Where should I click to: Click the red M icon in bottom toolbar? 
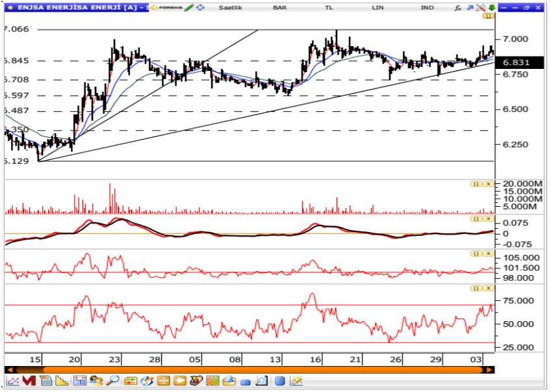(29, 381)
